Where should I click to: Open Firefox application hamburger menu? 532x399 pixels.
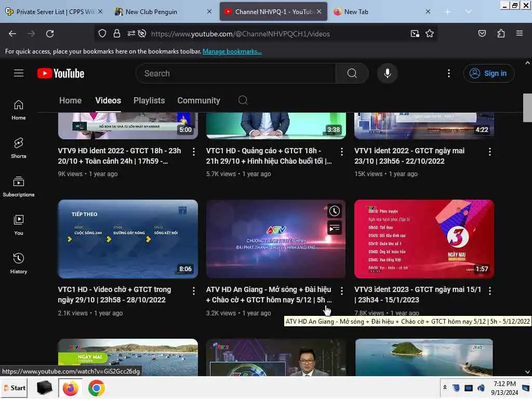519,33
